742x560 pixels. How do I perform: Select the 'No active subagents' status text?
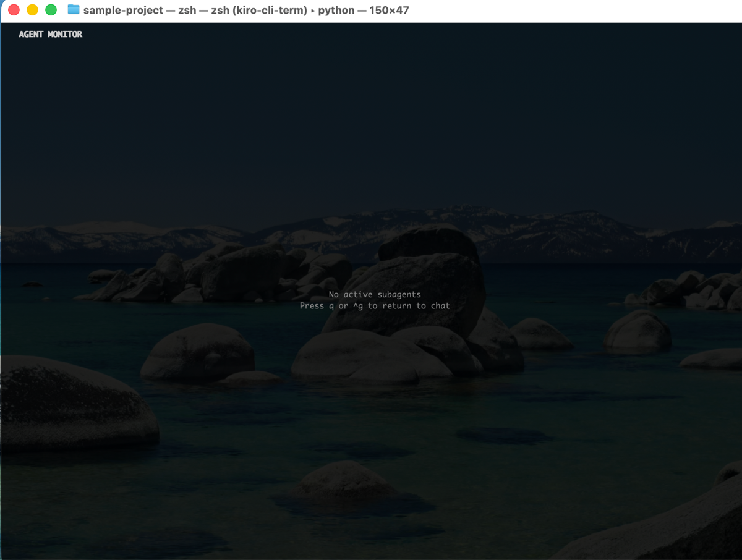coord(374,294)
